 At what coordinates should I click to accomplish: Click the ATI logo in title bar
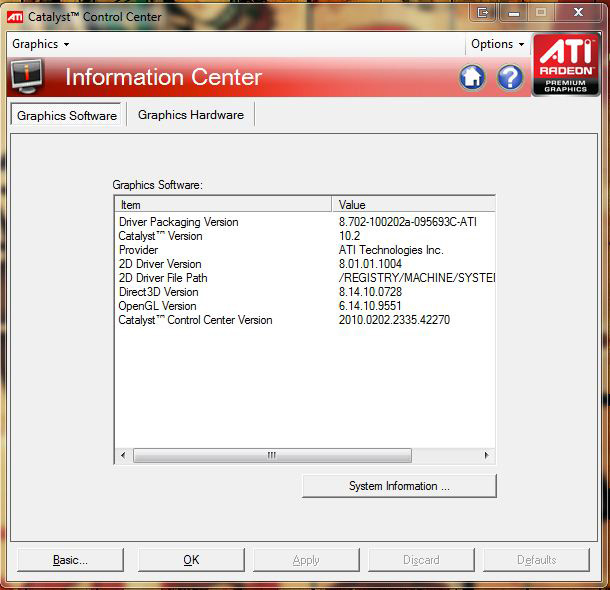15,17
